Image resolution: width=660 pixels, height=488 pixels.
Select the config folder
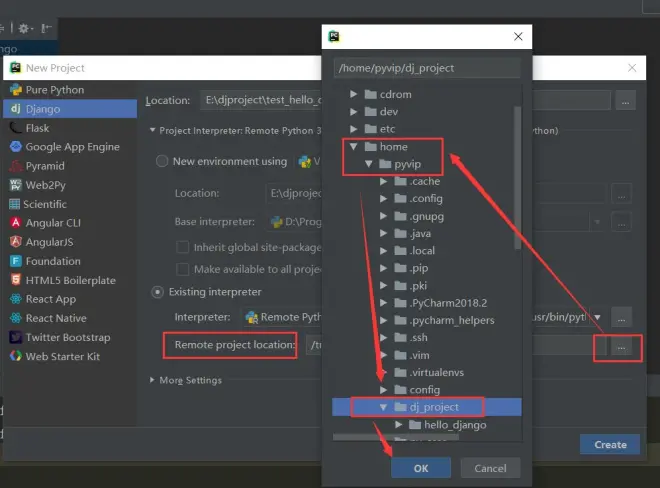pyautogui.click(x=417, y=389)
